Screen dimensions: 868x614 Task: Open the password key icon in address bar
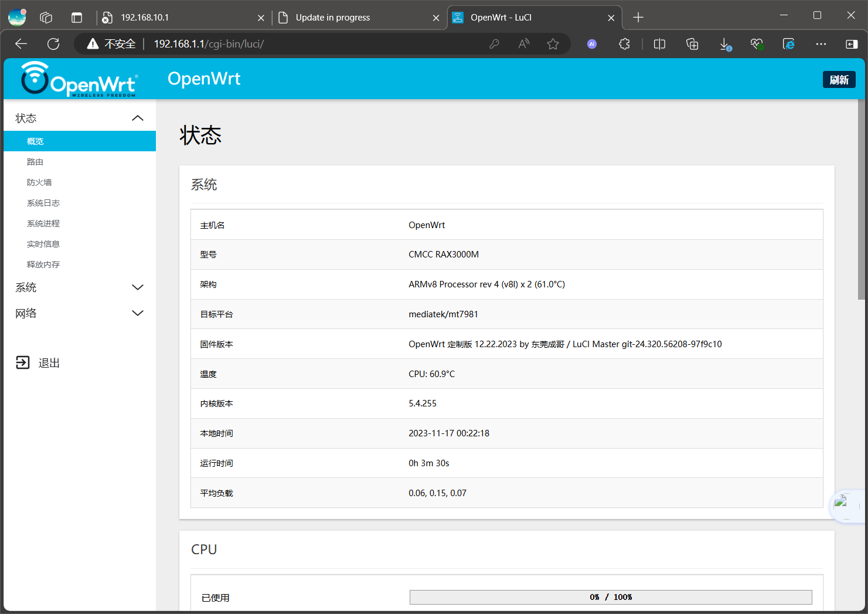pos(494,44)
